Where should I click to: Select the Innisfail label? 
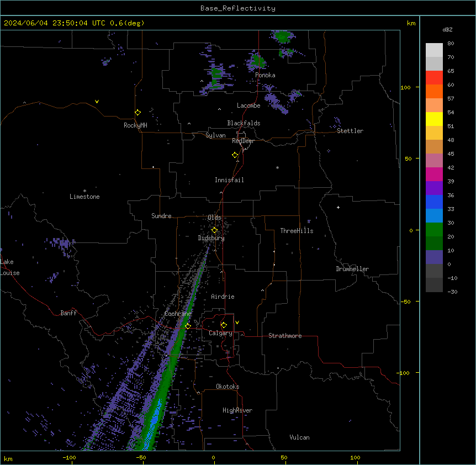click(229, 180)
